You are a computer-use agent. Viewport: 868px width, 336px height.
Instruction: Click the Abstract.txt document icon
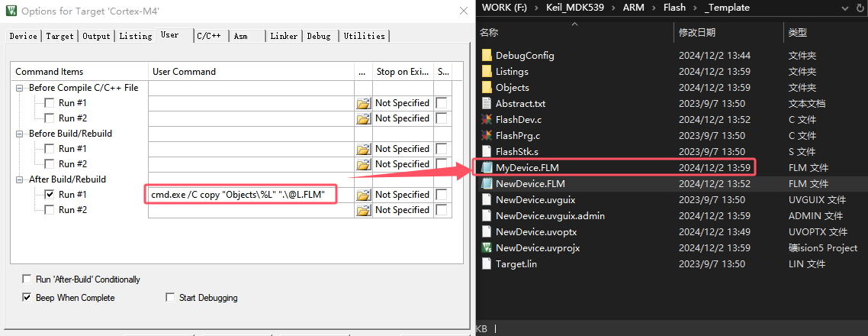(487, 103)
